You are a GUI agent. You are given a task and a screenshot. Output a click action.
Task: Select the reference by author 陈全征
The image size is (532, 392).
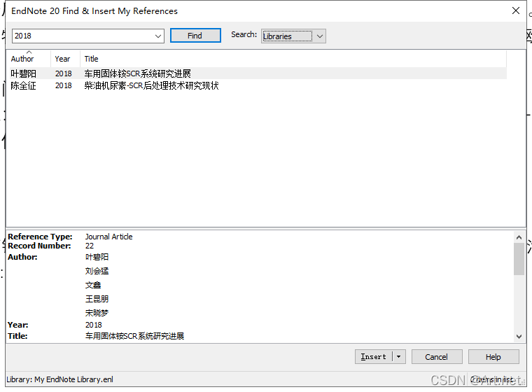click(23, 85)
